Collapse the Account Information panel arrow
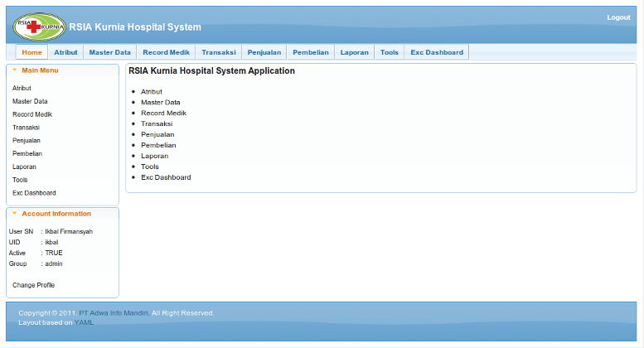644x348 pixels. pyautogui.click(x=15, y=214)
